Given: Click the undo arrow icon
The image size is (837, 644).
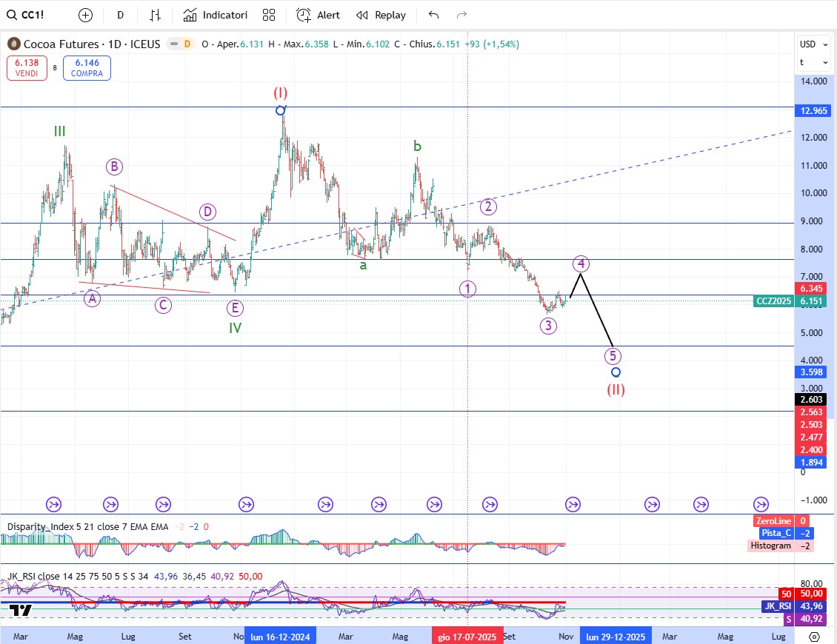Looking at the screenshot, I should [434, 15].
